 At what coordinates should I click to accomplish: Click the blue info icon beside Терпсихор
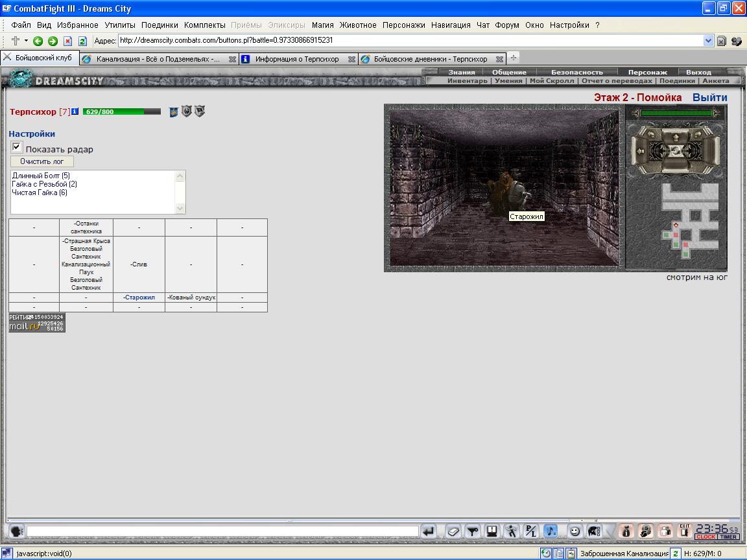point(75,111)
